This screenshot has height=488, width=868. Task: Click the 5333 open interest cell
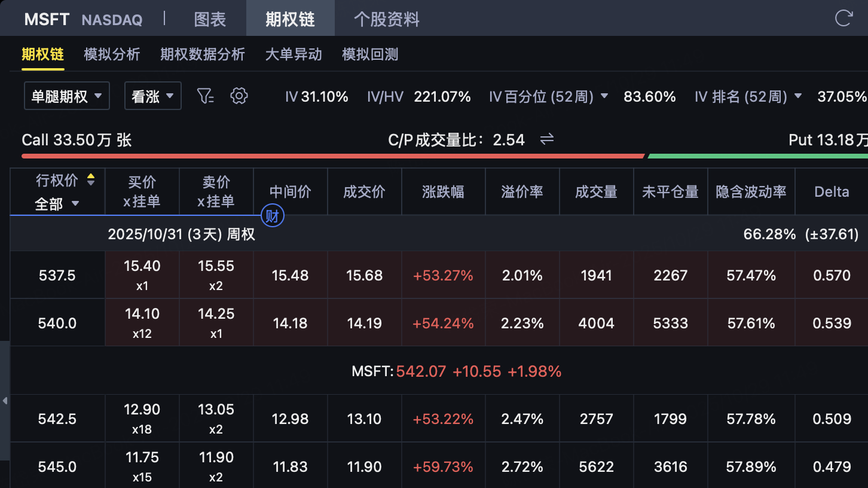coord(671,323)
